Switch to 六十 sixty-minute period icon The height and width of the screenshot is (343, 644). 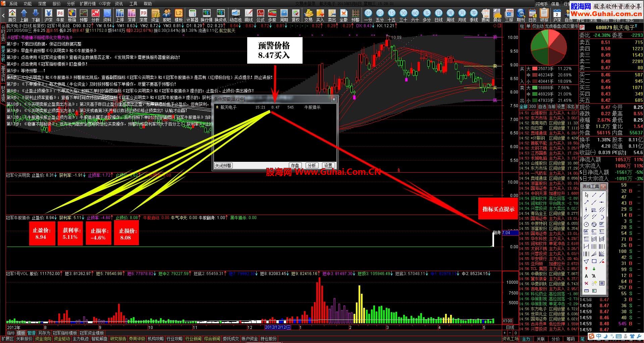point(415,15)
